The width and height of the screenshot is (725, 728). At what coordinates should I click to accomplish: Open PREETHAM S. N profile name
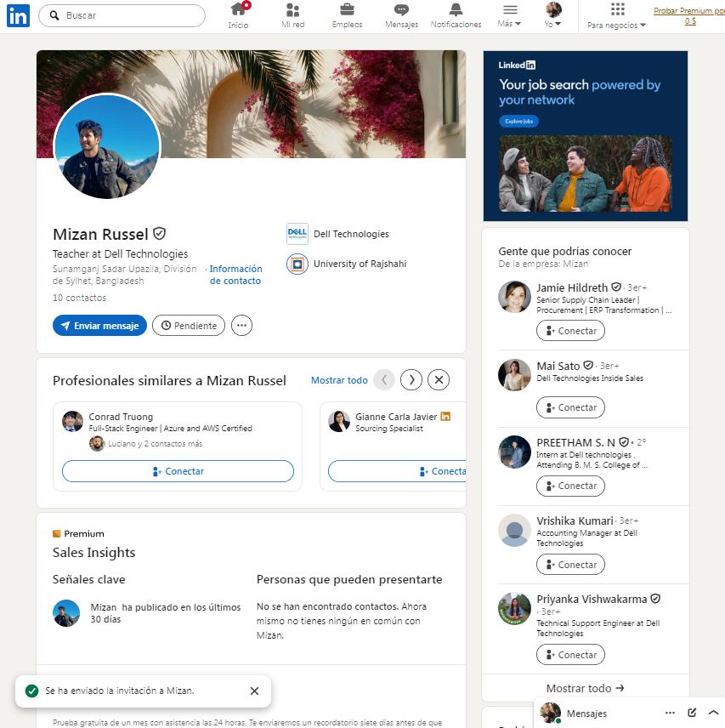click(x=575, y=442)
